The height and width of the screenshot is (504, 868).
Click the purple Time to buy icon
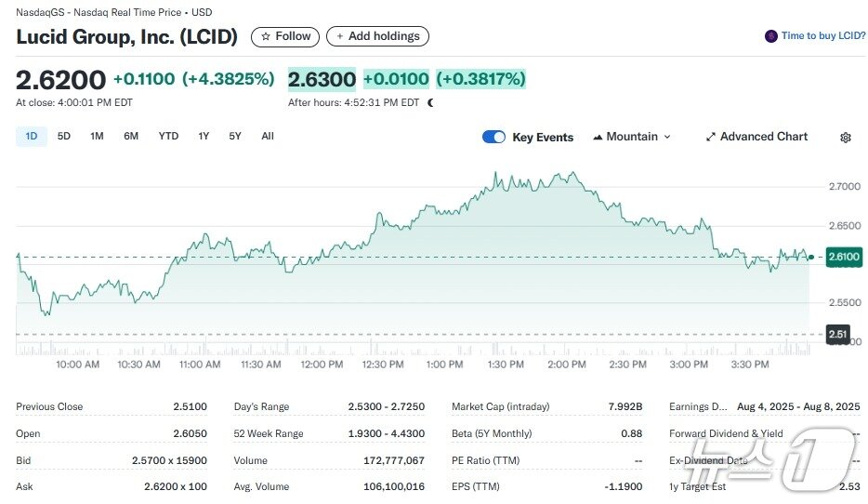click(x=770, y=36)
